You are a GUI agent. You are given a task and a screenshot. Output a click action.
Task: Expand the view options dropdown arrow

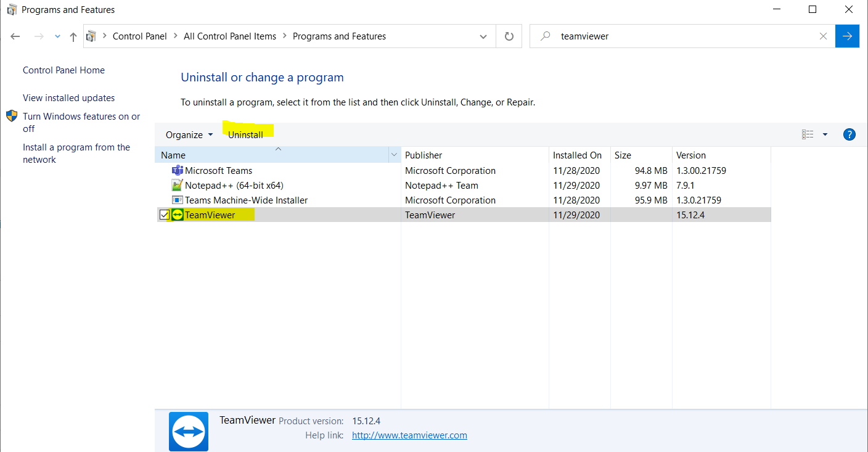point(825,134)
